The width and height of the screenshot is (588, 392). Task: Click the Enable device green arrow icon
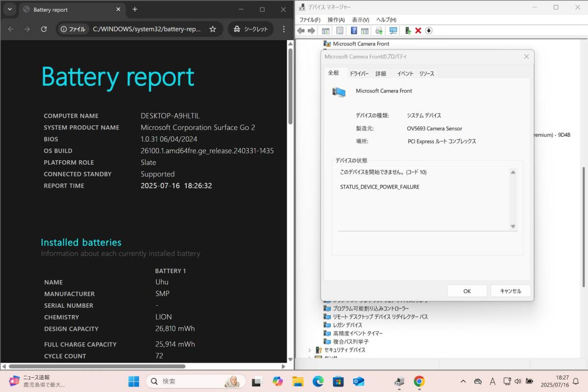408,30
